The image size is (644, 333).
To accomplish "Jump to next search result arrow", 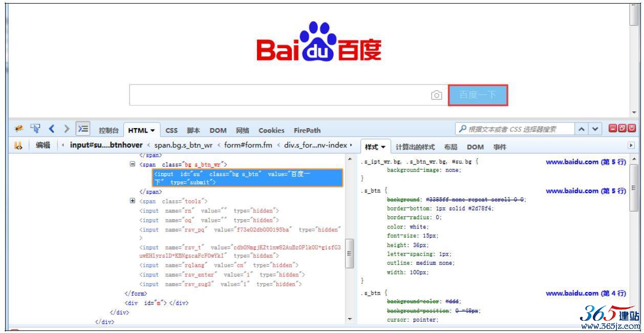I will click(596, 130).
